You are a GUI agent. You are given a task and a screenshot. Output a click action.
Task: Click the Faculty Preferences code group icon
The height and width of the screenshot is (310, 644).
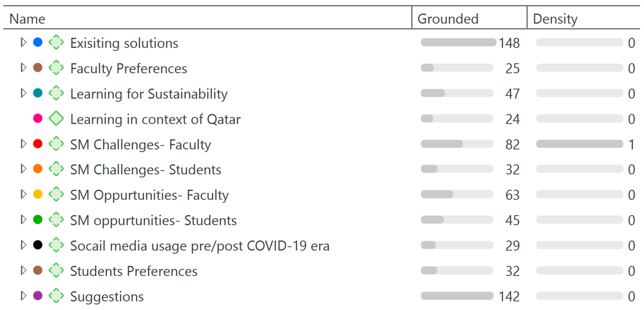coord(56,67)
